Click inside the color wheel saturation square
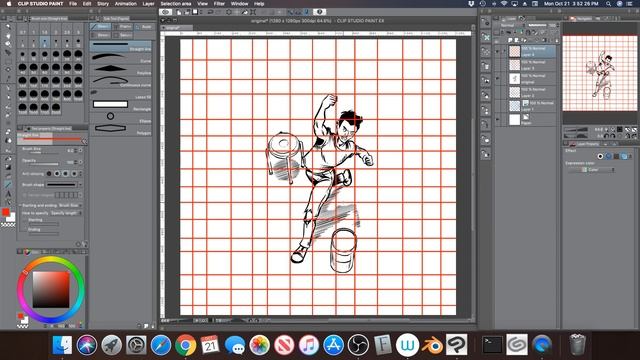 pos(51,289)
